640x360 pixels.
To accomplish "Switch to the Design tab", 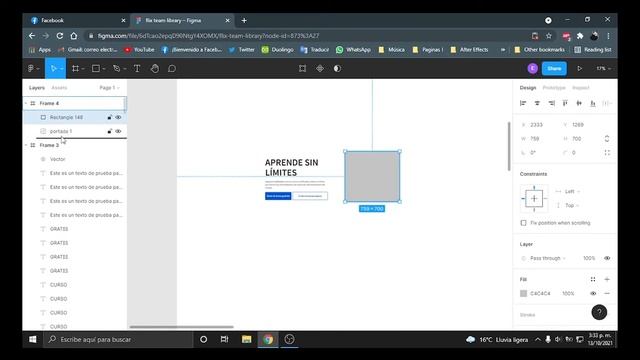I will pyautogui.click(x=528, y=88).
